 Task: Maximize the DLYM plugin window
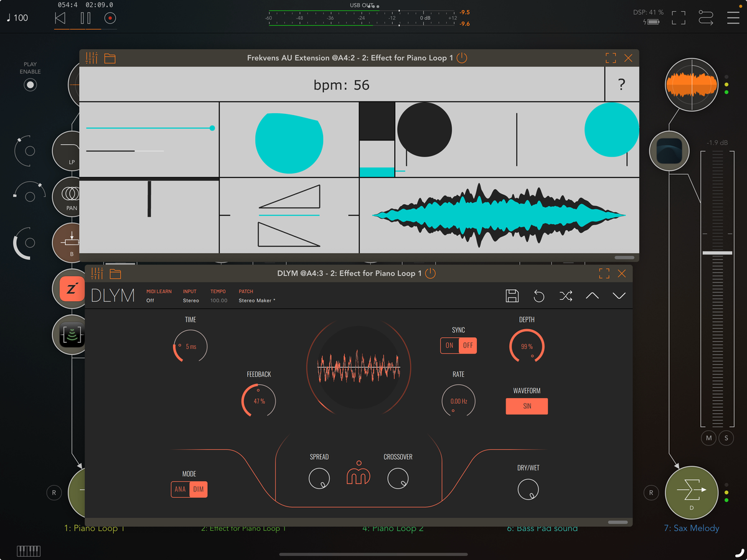tap(604, 273)
